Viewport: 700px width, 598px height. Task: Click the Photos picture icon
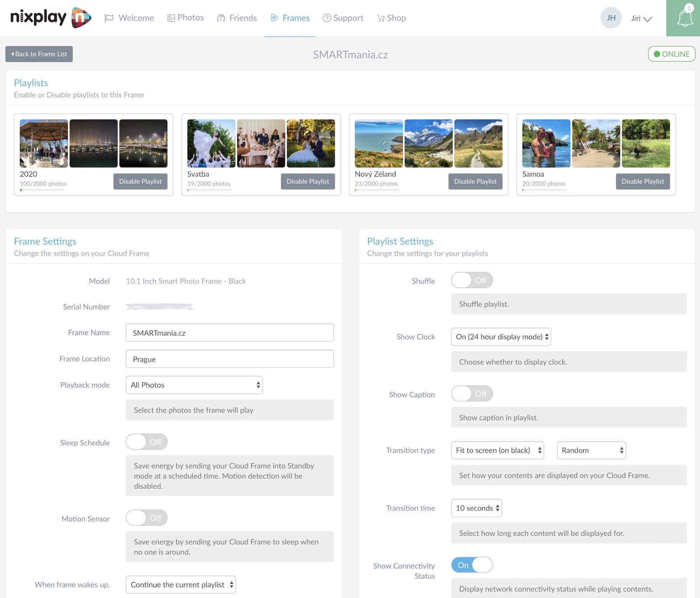pyautogui.click(x=171, y=18)
